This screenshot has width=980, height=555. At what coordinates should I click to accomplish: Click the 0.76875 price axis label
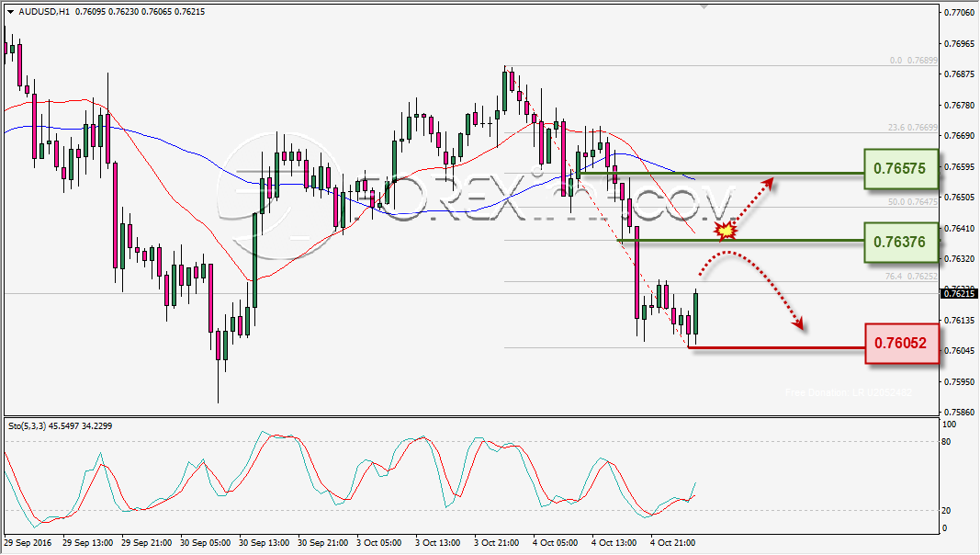point(960,74)
